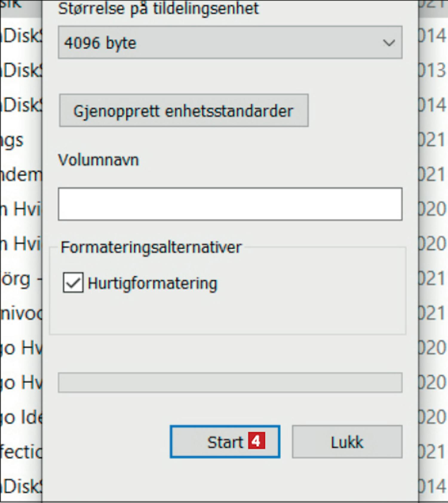Select the background row showing 'fectic'
The width and height of the screenshot is (448, 503).
coord(21,452)
